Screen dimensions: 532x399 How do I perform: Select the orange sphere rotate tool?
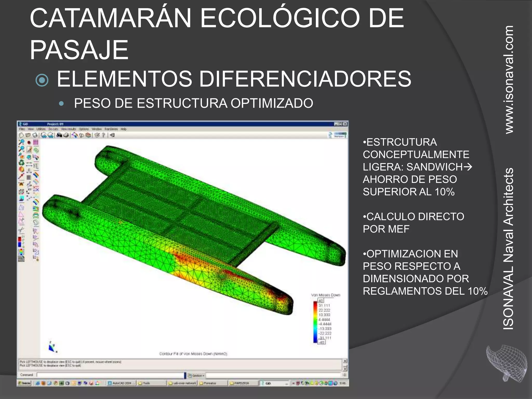pos(21,169)
